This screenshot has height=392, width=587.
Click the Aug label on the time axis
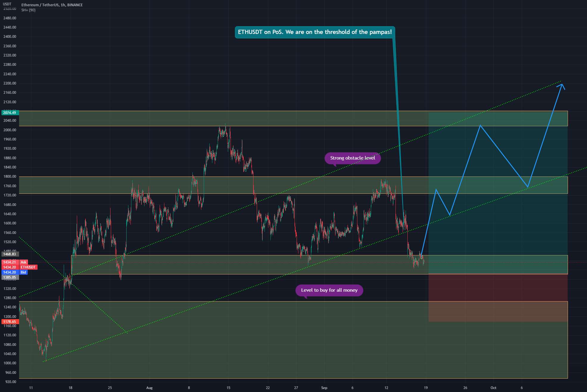tap(150, 388)
